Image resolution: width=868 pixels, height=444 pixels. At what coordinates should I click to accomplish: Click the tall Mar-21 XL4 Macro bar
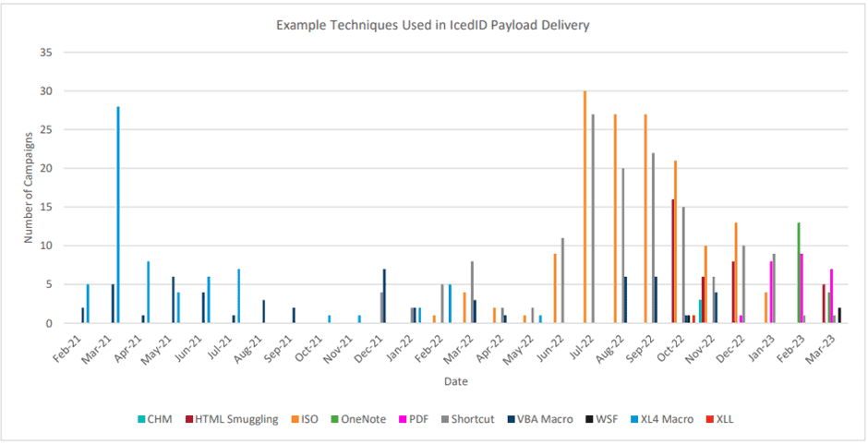(118, 215)
